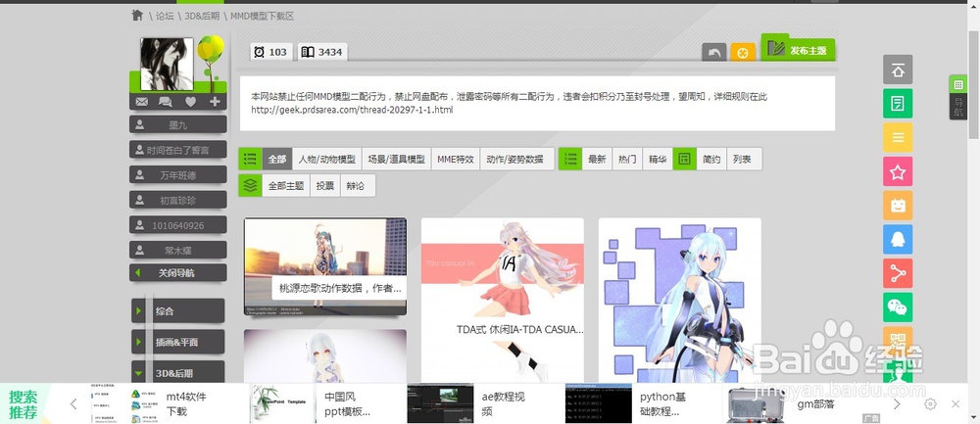Click the orange circular target icon

743,53
